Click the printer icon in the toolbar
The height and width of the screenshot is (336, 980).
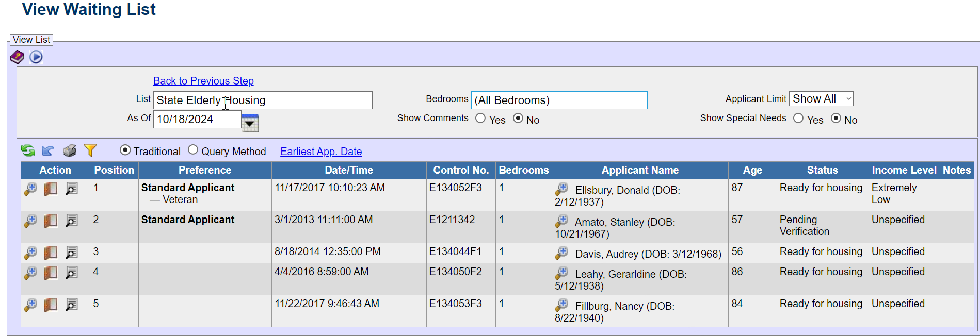coord(70,150)
